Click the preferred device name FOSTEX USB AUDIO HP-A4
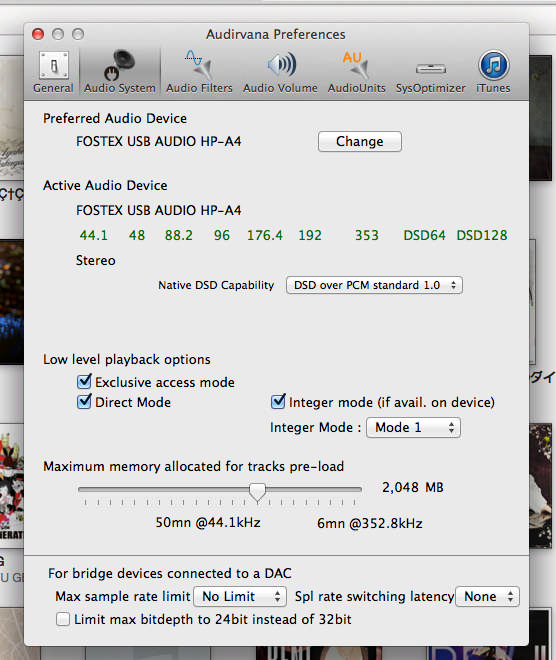Viewport: 556px width, 660px height. (x=159, y=141)
